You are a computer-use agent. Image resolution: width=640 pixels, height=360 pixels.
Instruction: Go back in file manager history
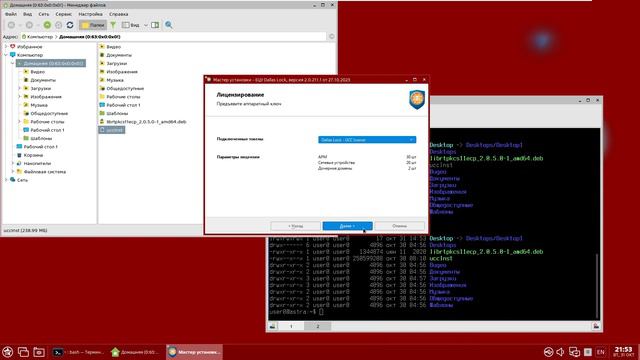click(11, 25)
